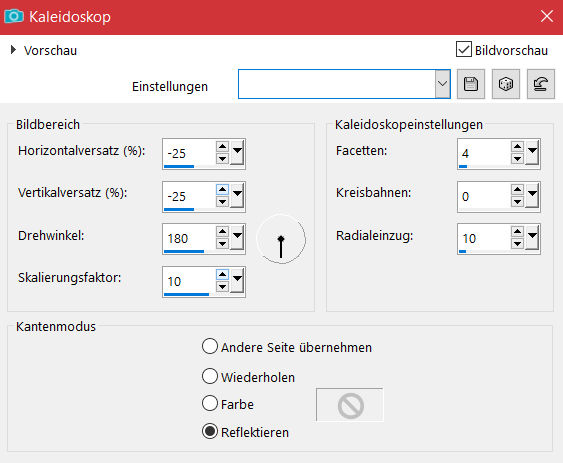Image resolution: width=563 pixels, height=463 pixels.
Task: Click the save preset floppy disk icon
Action: pyautogui.click(x=471, y=84)
